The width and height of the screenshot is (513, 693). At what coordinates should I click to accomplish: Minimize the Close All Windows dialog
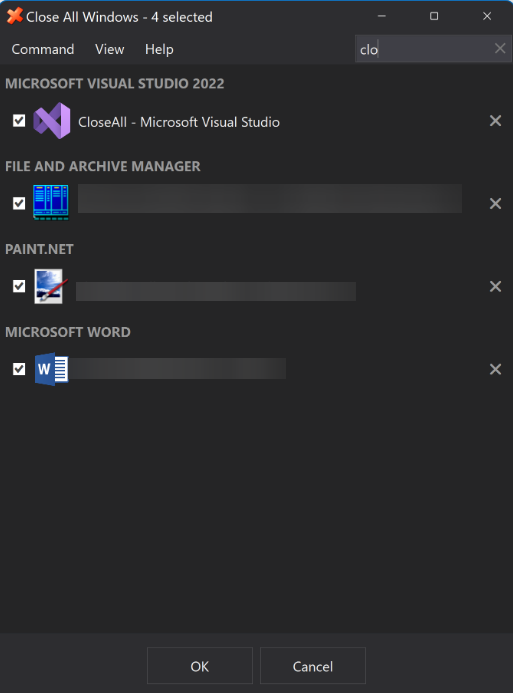pos(382,16)
